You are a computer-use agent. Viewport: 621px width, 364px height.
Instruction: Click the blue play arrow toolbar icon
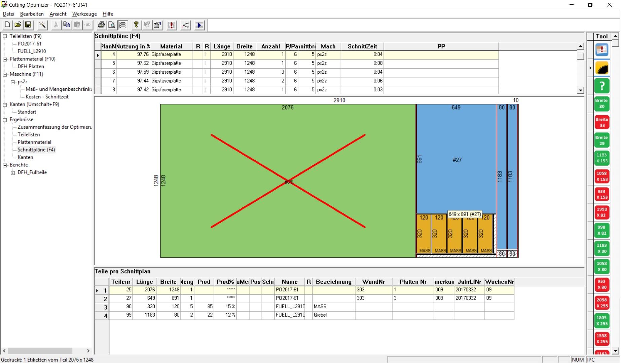[199, 25]
